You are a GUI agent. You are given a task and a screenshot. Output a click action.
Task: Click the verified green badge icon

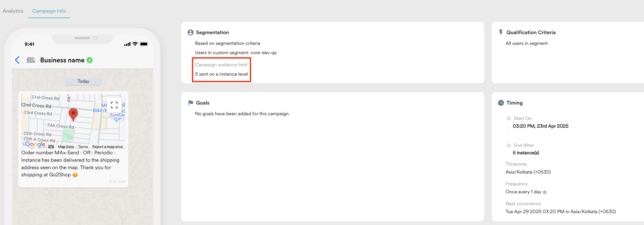pyautogui.click(x=90, y=60)
